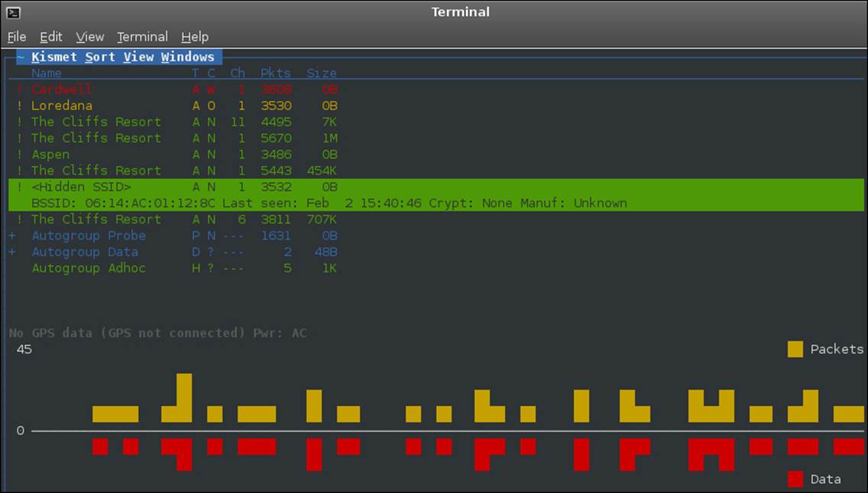Open Kismet's Sort menu
The width and height of the screenshot is (868, 493).
coord(99,57)
